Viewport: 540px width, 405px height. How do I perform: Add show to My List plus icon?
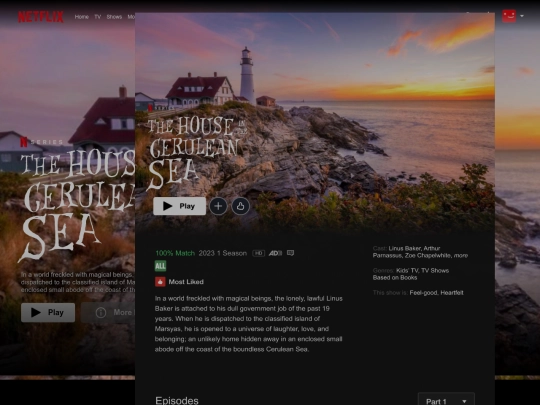pyautogui.click(x=218, y=206)
